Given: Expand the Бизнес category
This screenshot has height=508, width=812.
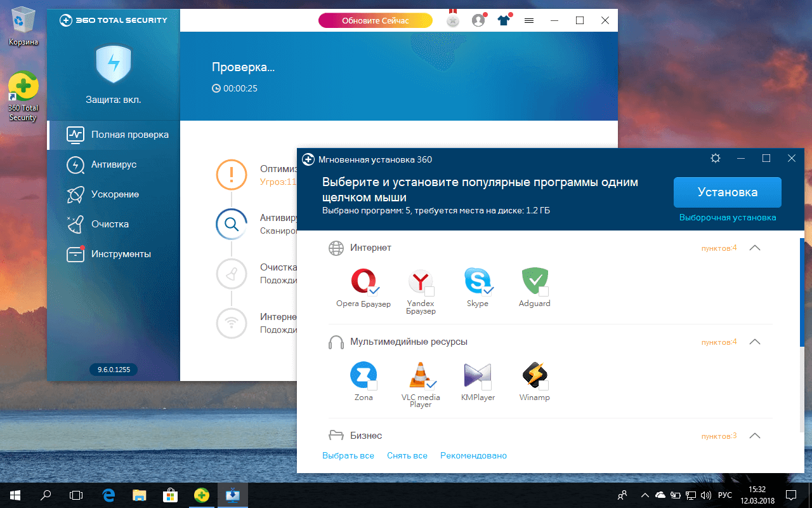Looking at the screenshot, I should [x=754, y=436].
